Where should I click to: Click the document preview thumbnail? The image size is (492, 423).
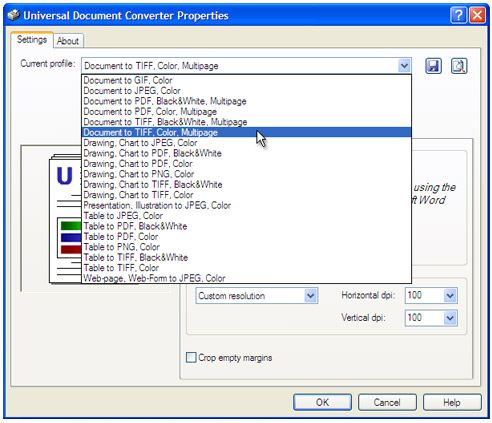[66, 219]
